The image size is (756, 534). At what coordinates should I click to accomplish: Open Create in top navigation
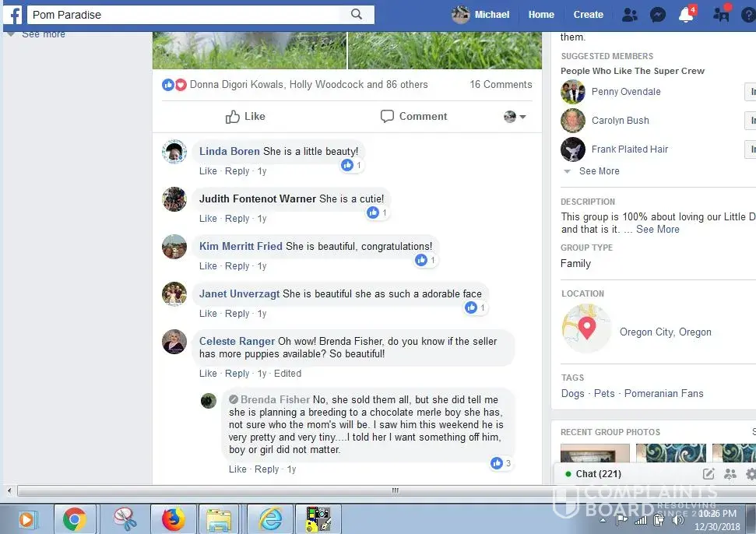coord(588,15)
